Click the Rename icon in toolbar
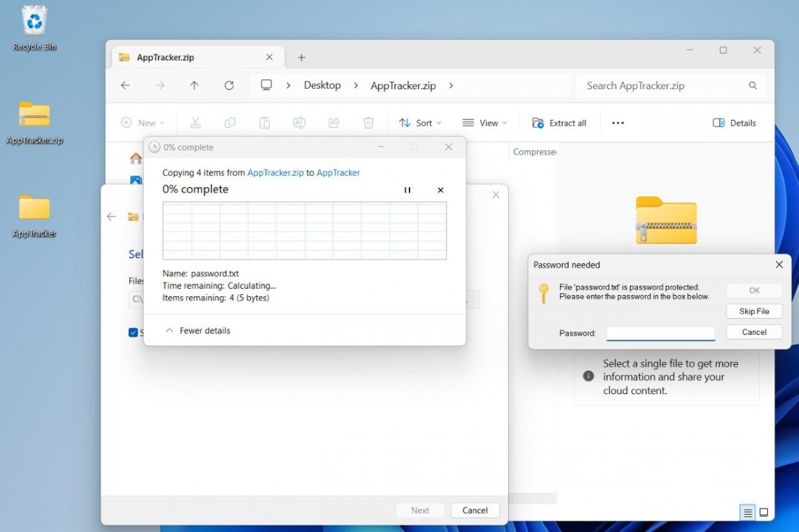Image resolution: width=799 pixels, height=532 pixels. (299, 123)
